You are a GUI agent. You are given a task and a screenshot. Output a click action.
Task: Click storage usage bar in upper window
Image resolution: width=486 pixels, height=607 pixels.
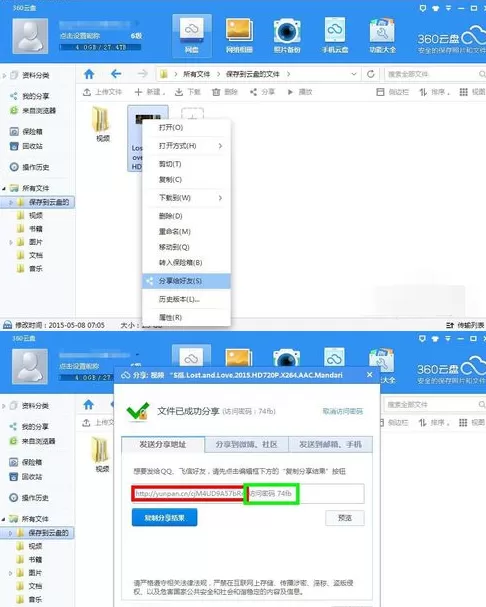(100, 47)
